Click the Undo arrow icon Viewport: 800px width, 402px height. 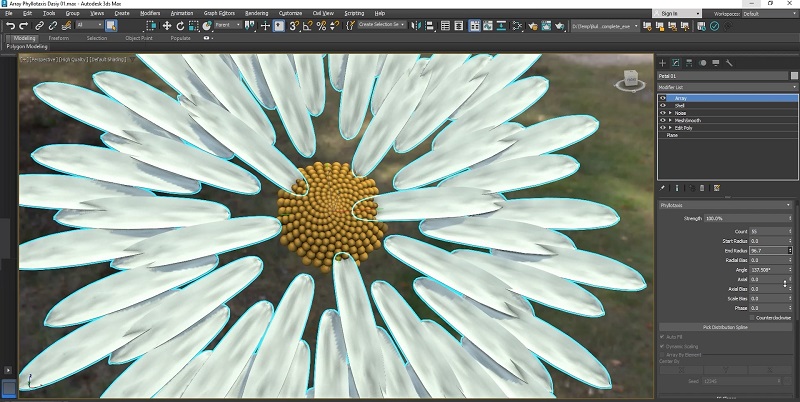[10, 25]
